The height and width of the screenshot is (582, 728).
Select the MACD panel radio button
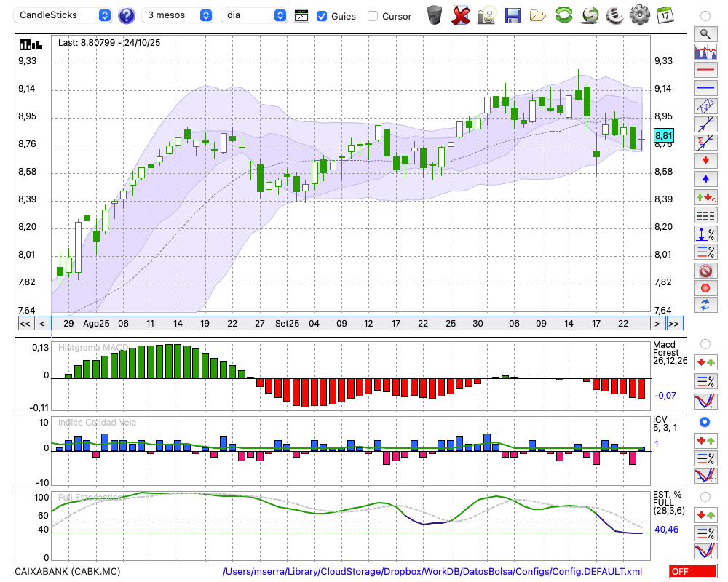705,344
